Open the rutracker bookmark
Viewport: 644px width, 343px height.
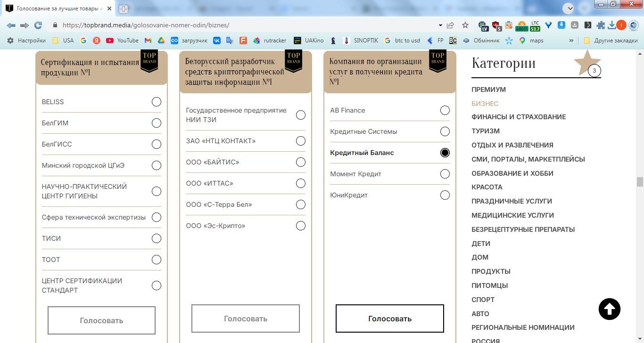pyautogui.click(x=270, y=41)
